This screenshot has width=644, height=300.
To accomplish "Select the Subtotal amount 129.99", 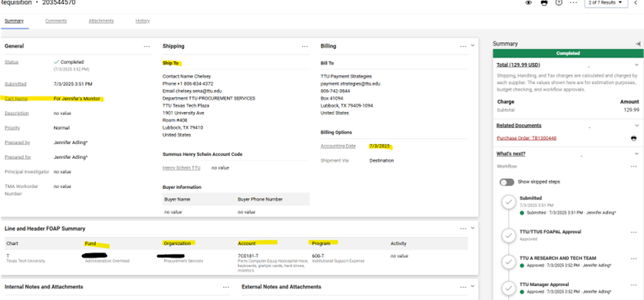I will 631,110.
